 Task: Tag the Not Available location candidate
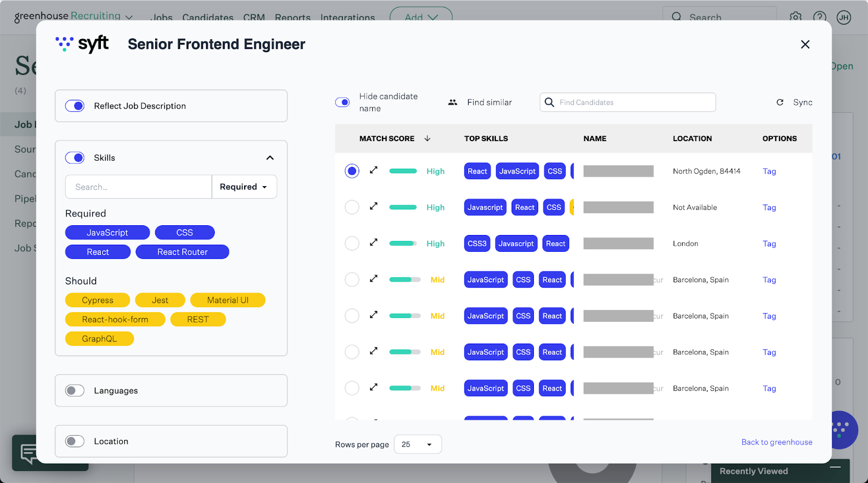point(769,207)
